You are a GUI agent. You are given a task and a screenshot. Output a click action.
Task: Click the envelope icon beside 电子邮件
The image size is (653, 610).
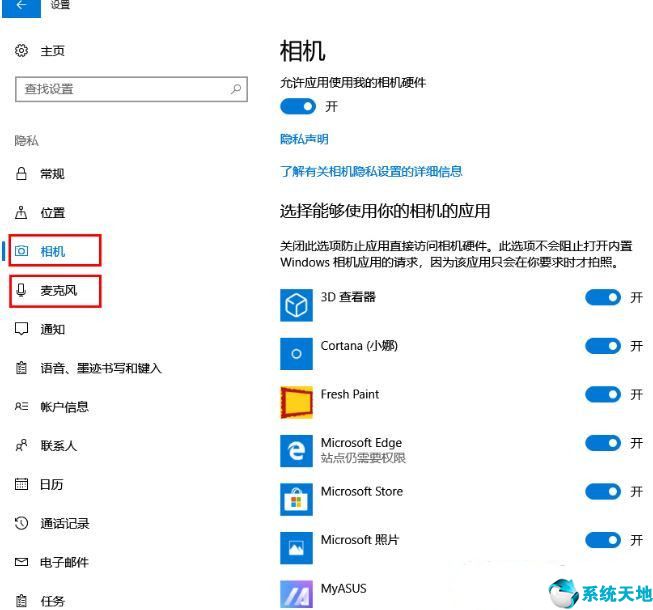click(x=21, y=562)
